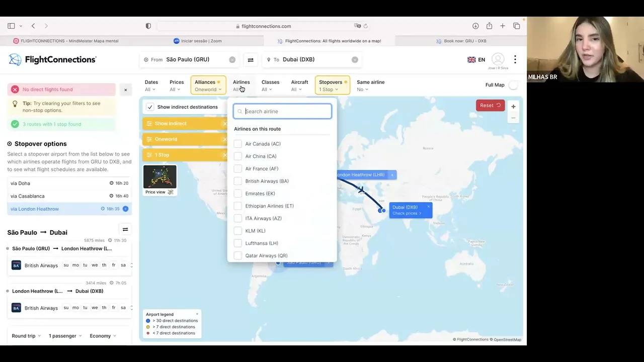Click the Safari address bar
Screen dimensions: 644x362
click(x=263, y=26)
